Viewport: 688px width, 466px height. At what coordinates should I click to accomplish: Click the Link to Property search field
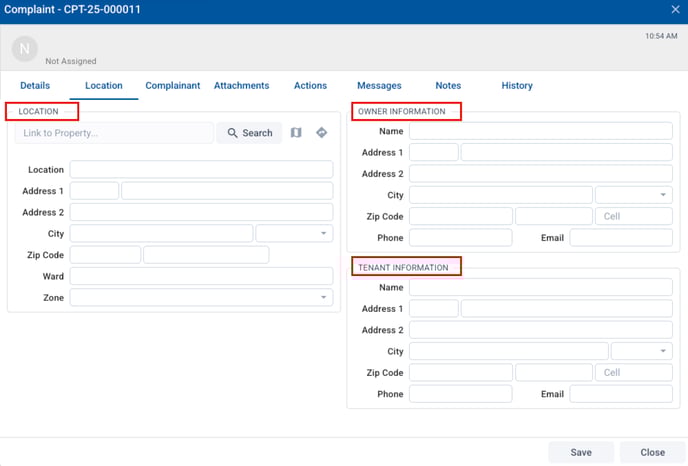coord(114,133)
